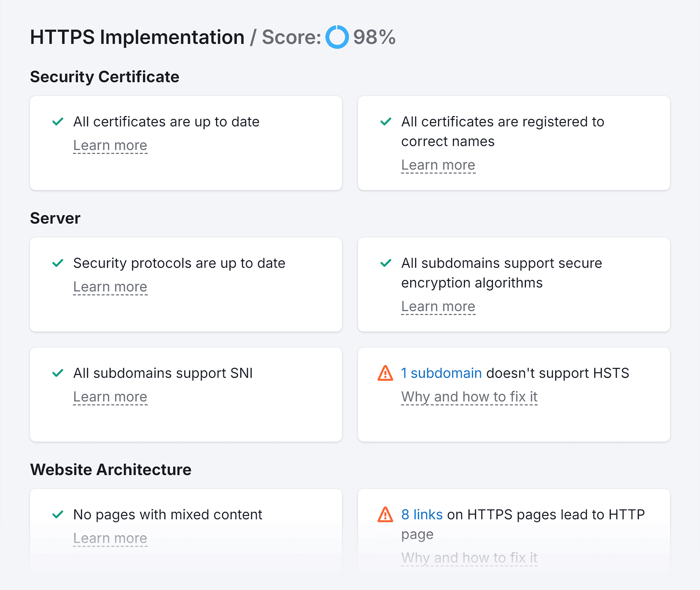The height and width of the screenshot is (590, 700).
Task: Click the 'HTTPS Implementation' heading
Action: (x=137, y=37)
